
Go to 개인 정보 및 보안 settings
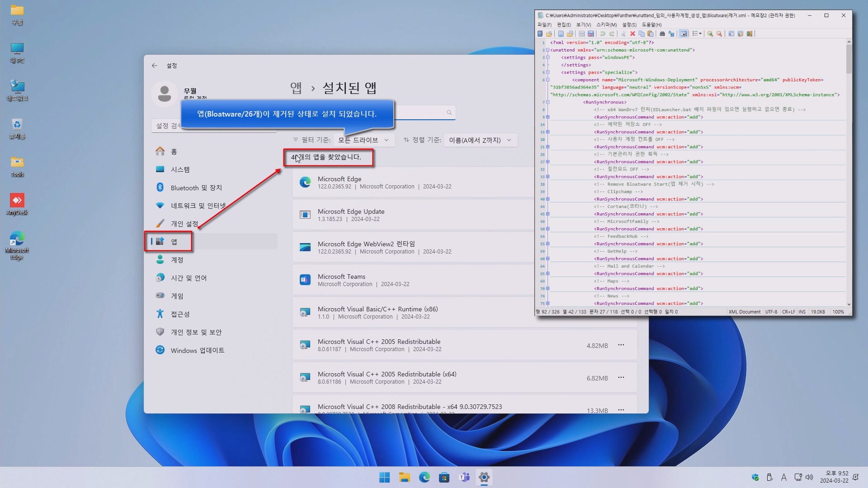coord(196,332)
